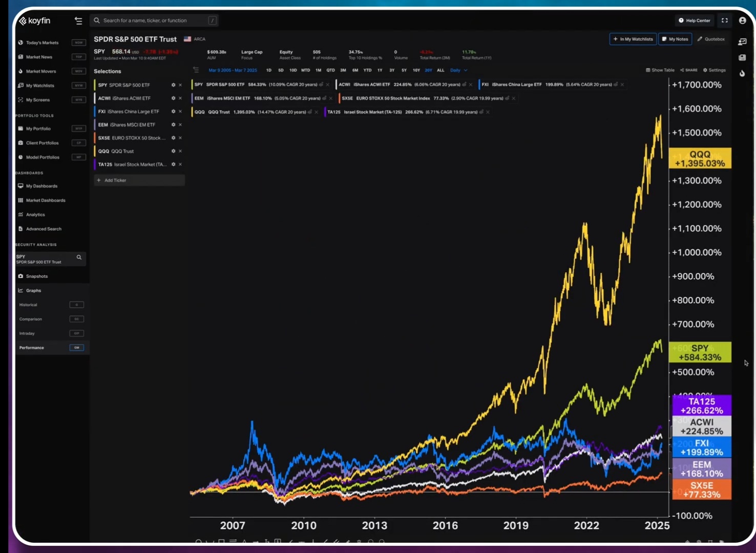Open chart Settings menu
Viewport: 756px width, 553px height.
pos(715,70)
